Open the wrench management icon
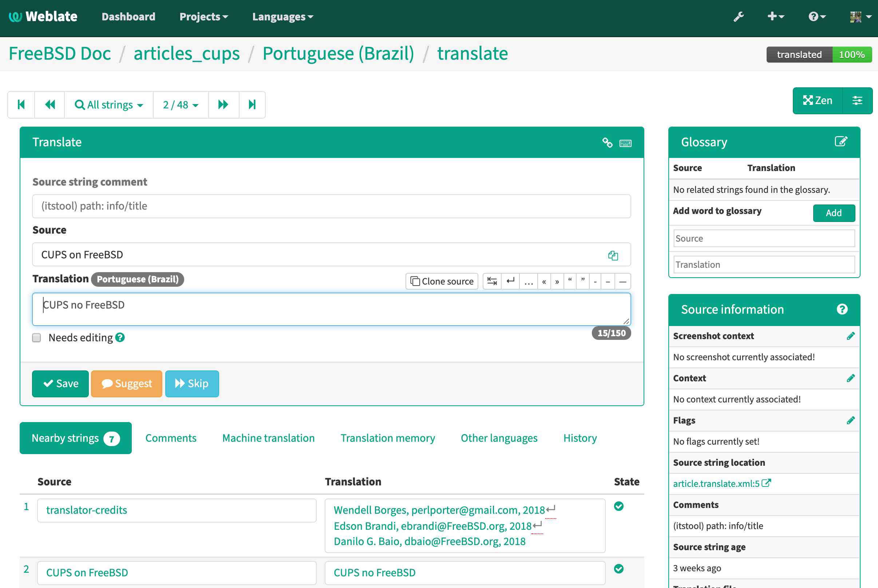The height and width of the screenshot is (588, 878). pos(739,16)
